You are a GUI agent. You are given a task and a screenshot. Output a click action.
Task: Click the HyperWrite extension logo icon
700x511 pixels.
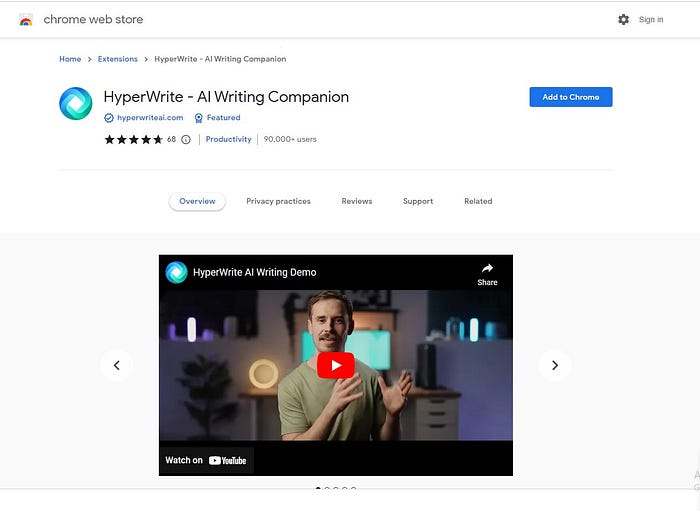click(x=76, y=104)
